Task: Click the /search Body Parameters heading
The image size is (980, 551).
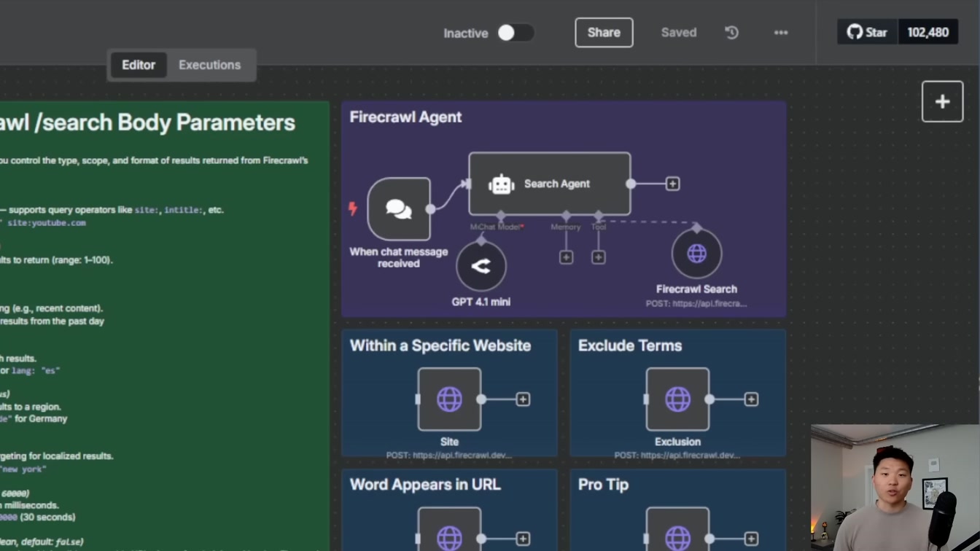Action: [147, 122]
